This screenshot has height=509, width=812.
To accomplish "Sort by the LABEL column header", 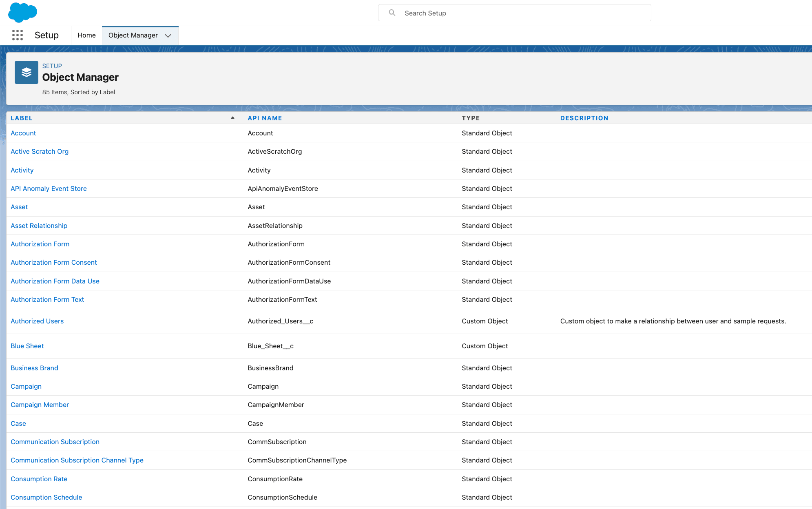I will tap(22, 118).
